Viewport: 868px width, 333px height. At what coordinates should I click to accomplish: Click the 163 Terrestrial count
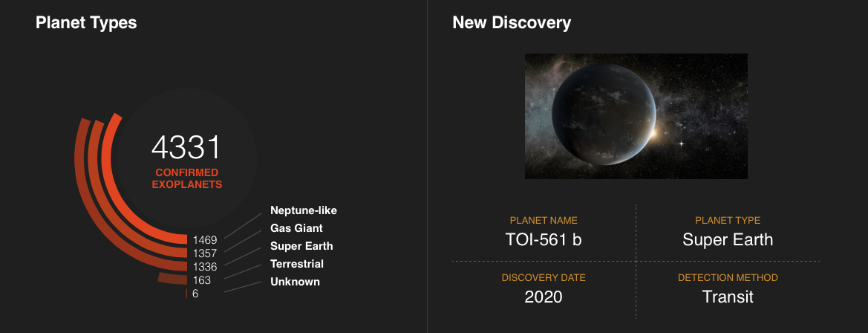pos(201,279)
